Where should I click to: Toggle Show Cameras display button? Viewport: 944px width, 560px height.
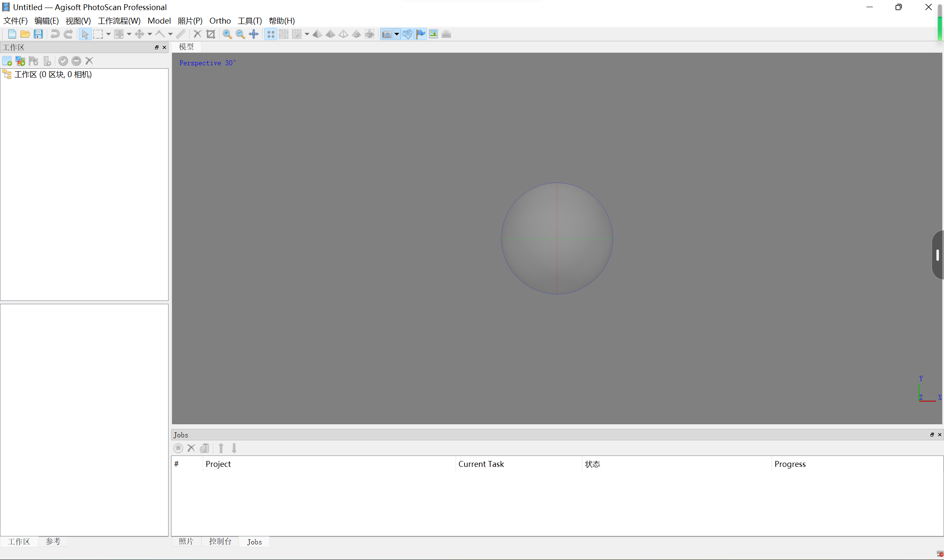386,34
